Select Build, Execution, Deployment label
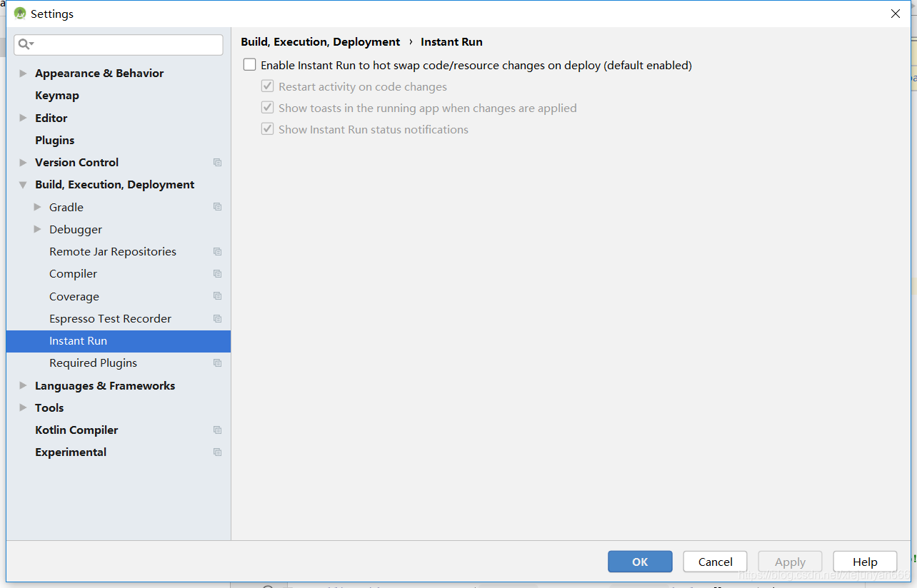Viewport: 917px width, 588px height. pyautogui.click(x=114, y=185)
